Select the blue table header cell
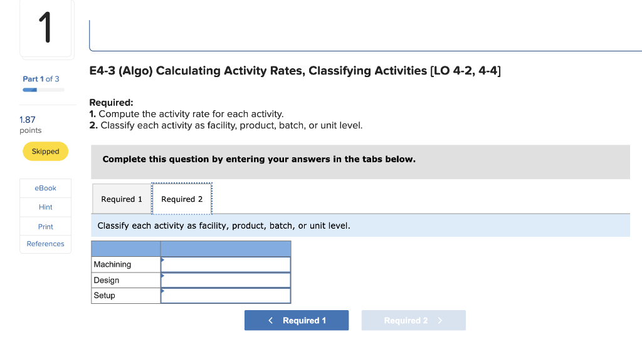 (x=225, y=248)
